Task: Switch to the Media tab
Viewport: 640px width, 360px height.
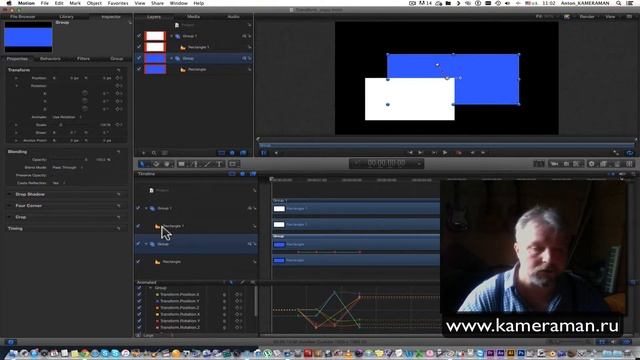Action: tap(193, 17)
